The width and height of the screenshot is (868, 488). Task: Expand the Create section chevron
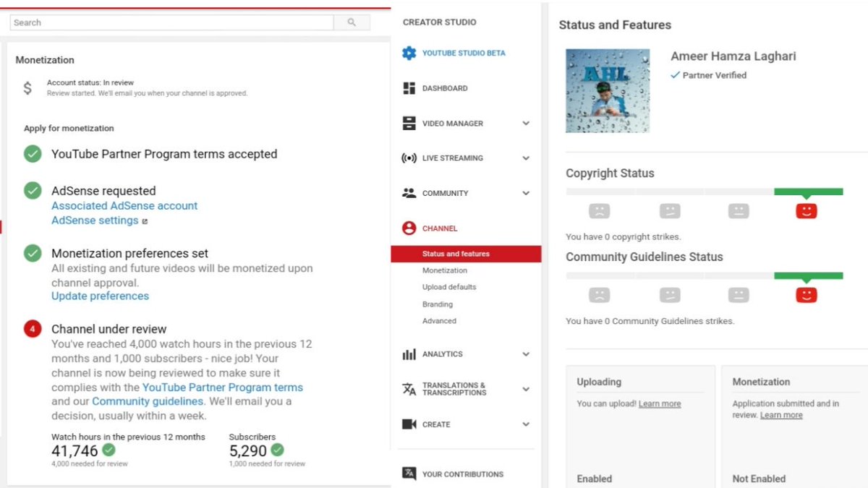tap(526, 424)
